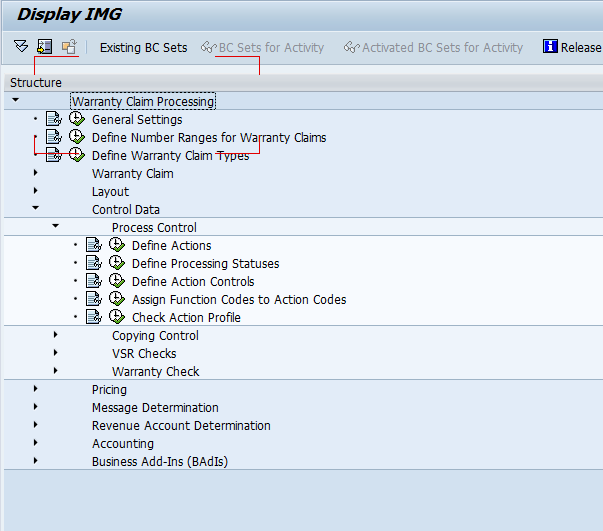This screenshot has width=603, height=531.
Task: Expand the Business Add-Ins (BAdIs) node
Action: coord(35,461)
